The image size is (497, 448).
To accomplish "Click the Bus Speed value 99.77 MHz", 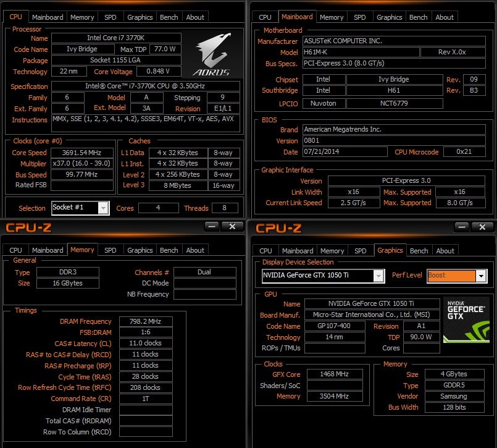I will [x=81, y=174].
